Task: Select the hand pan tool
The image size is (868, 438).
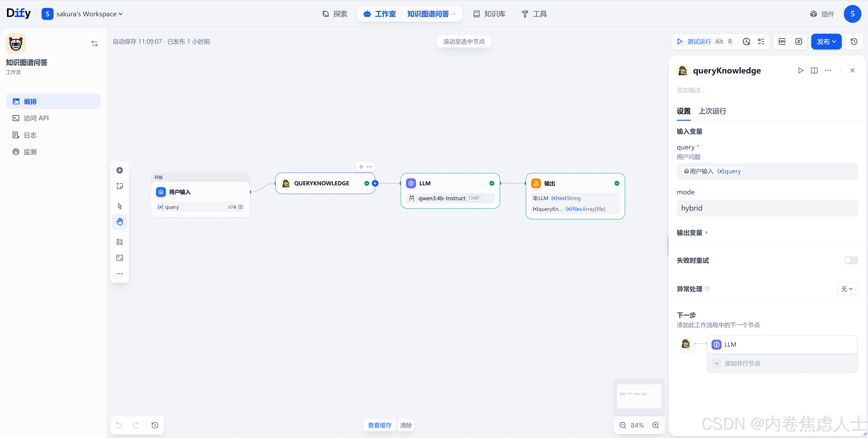Action: (x=120, y=222)
